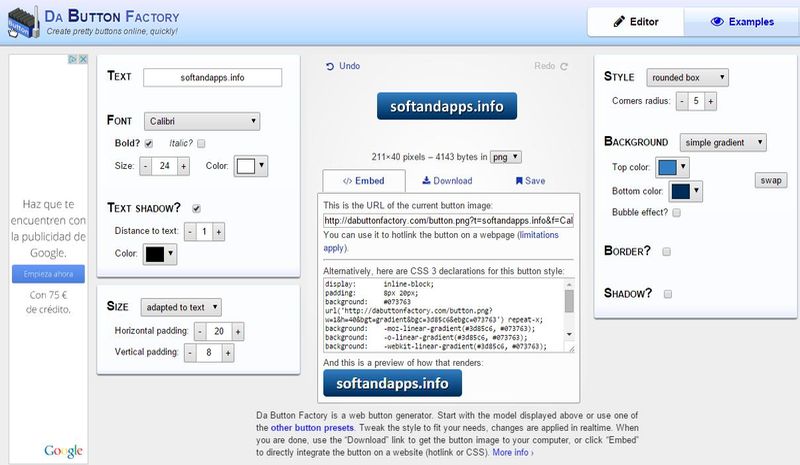Enable the Bubble effect checkbox
This screenshot has width=800, height=465.
coord(677,212)
